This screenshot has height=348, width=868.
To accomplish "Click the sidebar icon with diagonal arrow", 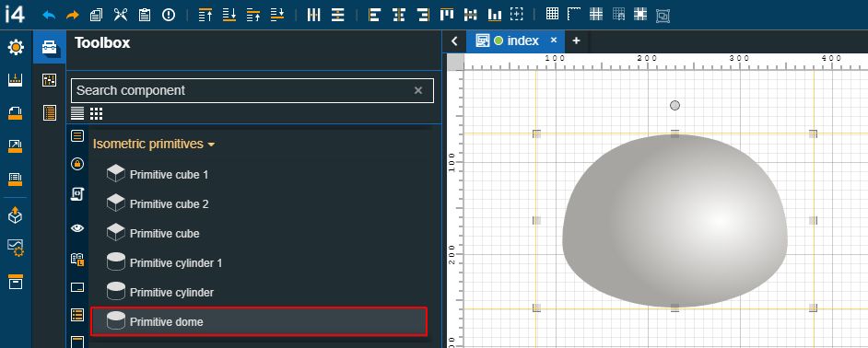I will [x=16, y=146].
